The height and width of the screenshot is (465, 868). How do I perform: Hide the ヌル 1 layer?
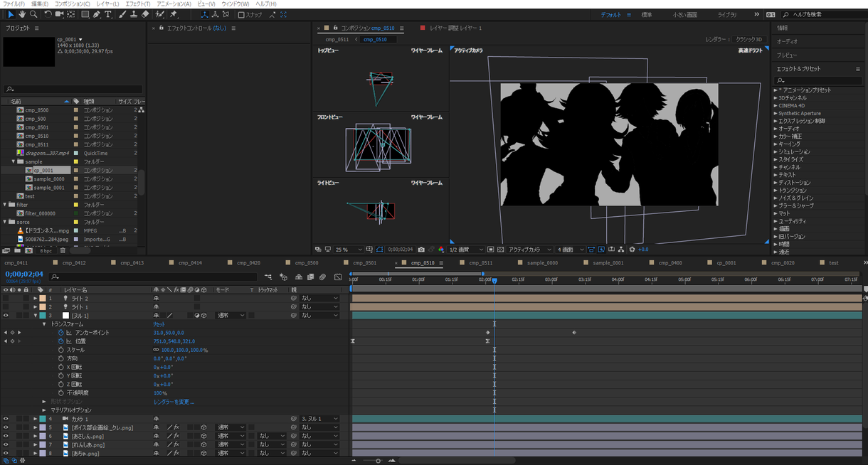pos(6,316)
